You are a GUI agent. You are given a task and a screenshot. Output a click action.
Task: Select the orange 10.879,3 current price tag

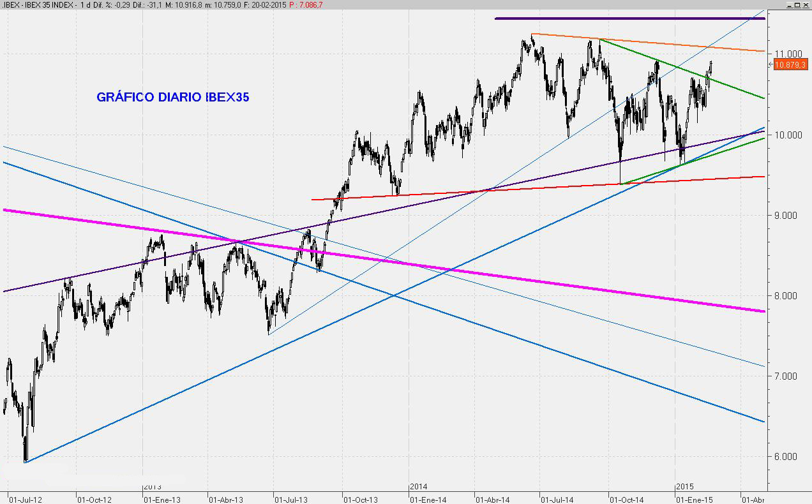pos(792,64)
